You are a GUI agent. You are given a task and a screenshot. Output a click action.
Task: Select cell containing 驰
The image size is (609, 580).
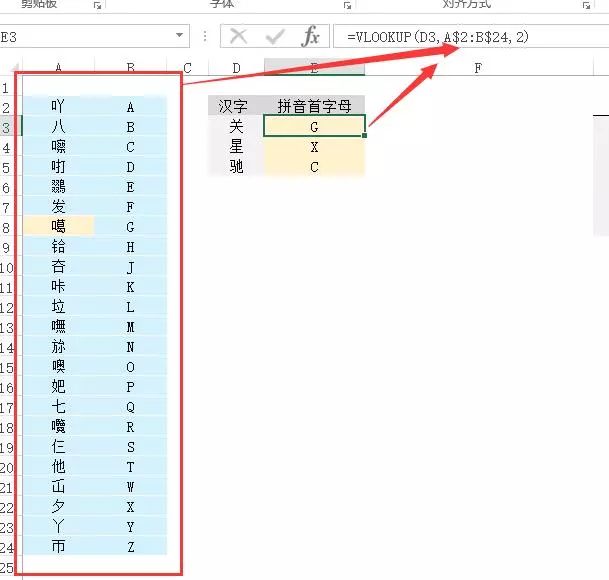236,167
